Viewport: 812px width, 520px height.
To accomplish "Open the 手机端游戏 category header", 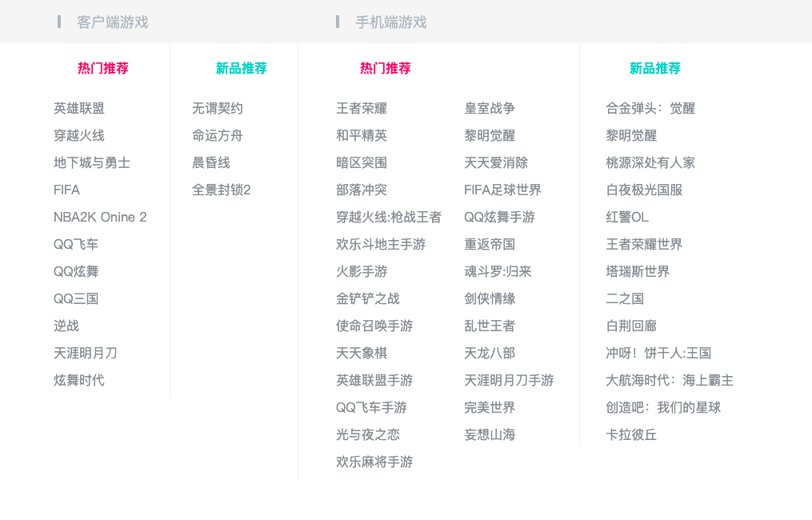I will [x=390, y=22].
